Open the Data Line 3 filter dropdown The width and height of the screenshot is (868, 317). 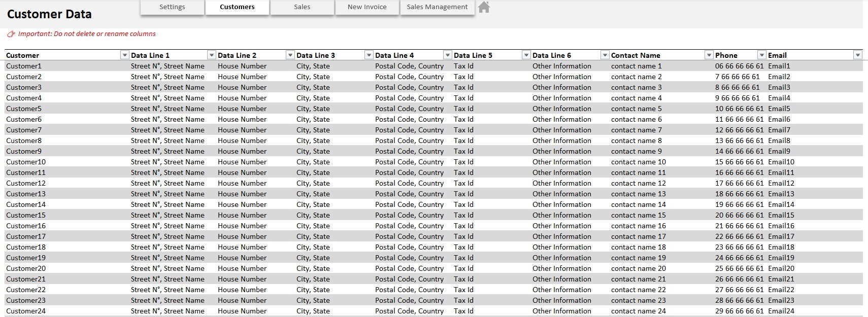point(369,55)
